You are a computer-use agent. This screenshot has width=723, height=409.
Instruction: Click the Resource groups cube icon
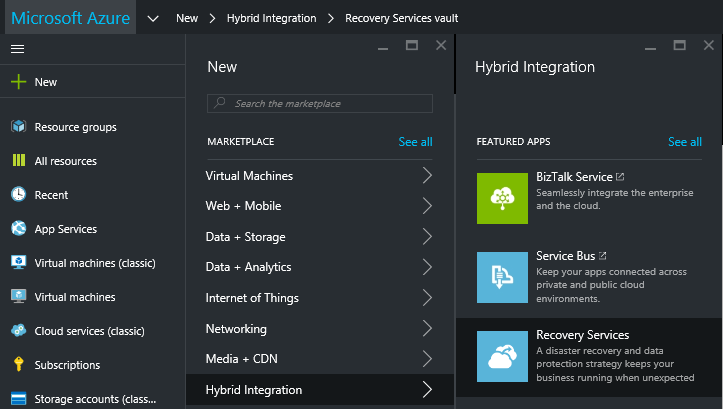18,126
